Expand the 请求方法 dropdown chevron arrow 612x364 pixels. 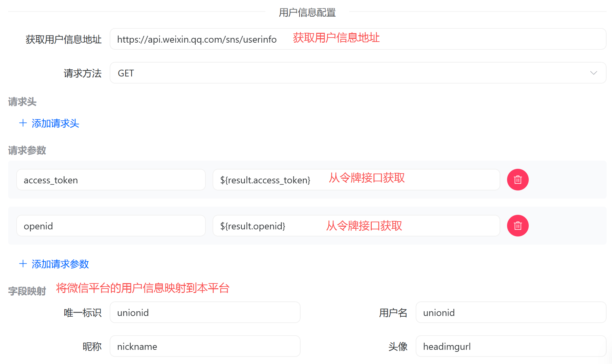pyautogui.click(x=593, y=73)
